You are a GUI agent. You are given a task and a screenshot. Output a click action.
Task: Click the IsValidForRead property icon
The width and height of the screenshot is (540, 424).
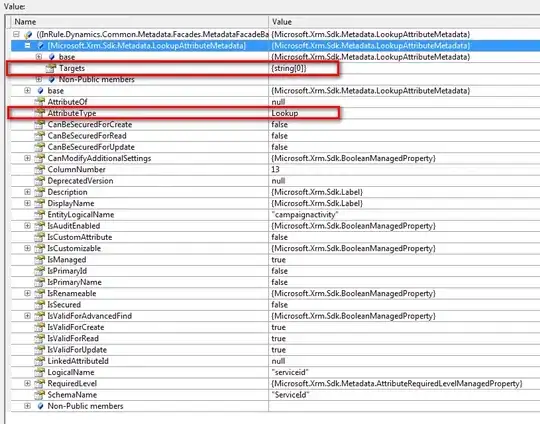point(40,338)
